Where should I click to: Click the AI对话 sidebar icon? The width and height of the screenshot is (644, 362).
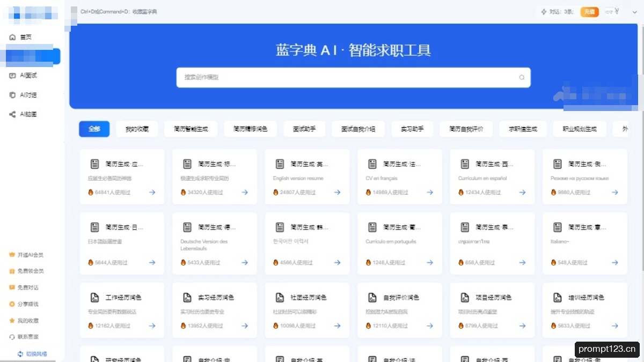click(x=12, y=95)
